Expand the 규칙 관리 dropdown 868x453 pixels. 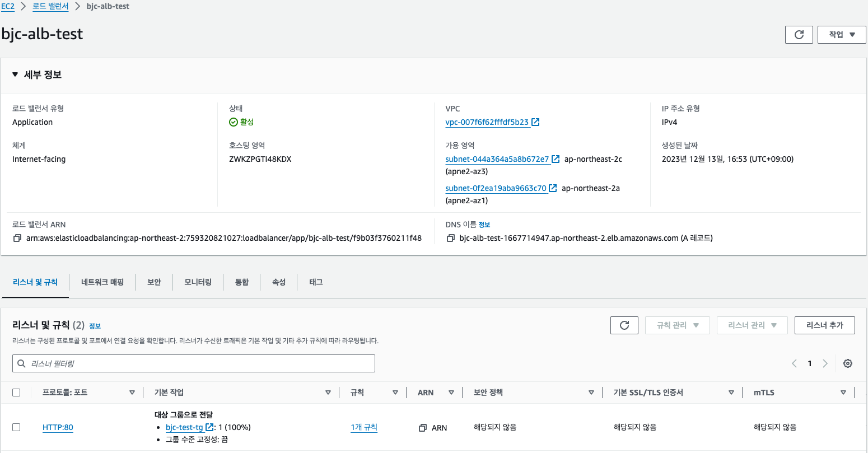click(x=677, y=325)
